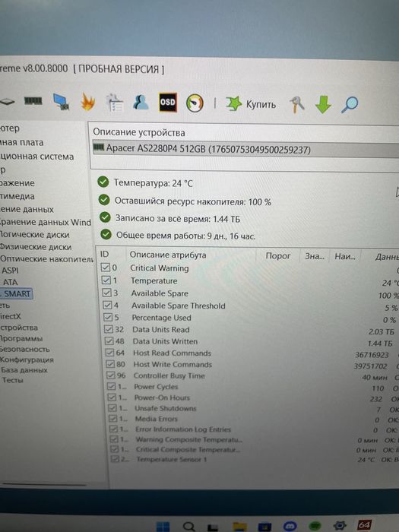
Task: Select the Media Errors attribute row
Action: click(254, 419)
